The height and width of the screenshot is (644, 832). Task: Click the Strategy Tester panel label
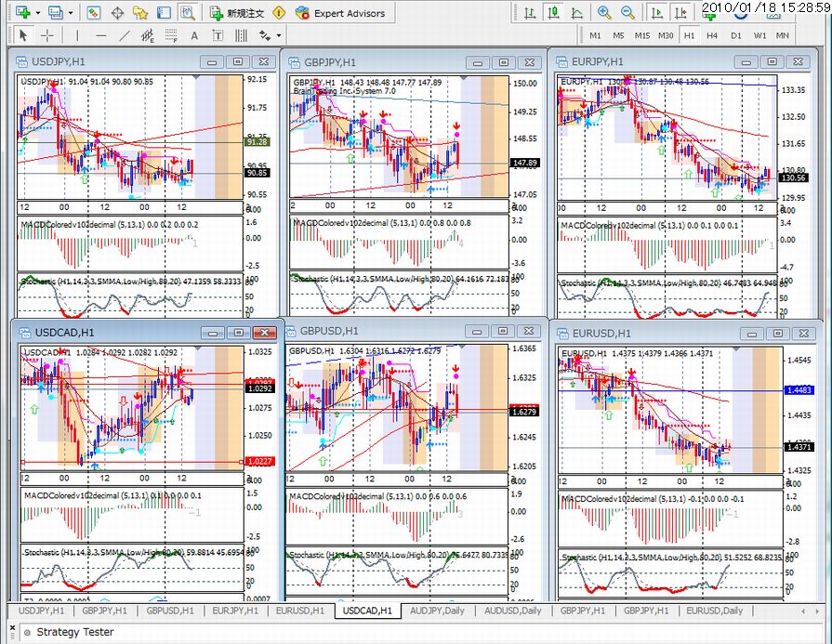[x=74, y=632]
